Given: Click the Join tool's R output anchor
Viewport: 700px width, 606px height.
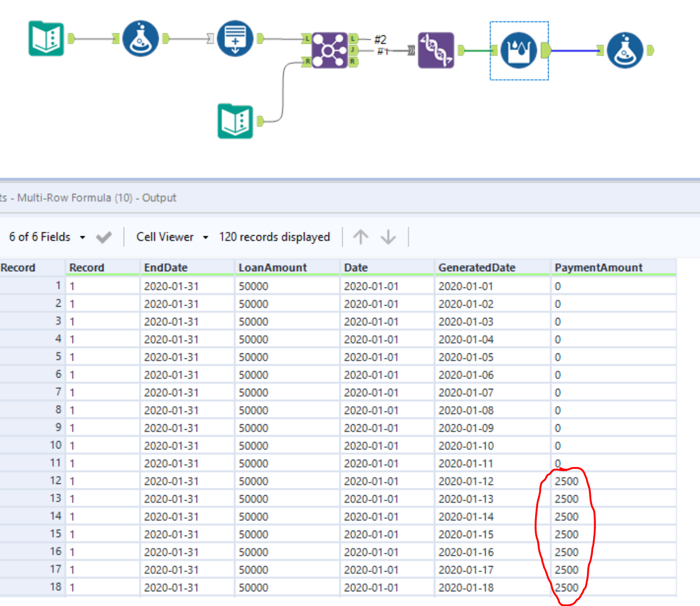Looking at the screenshot, I should (353, 61).
